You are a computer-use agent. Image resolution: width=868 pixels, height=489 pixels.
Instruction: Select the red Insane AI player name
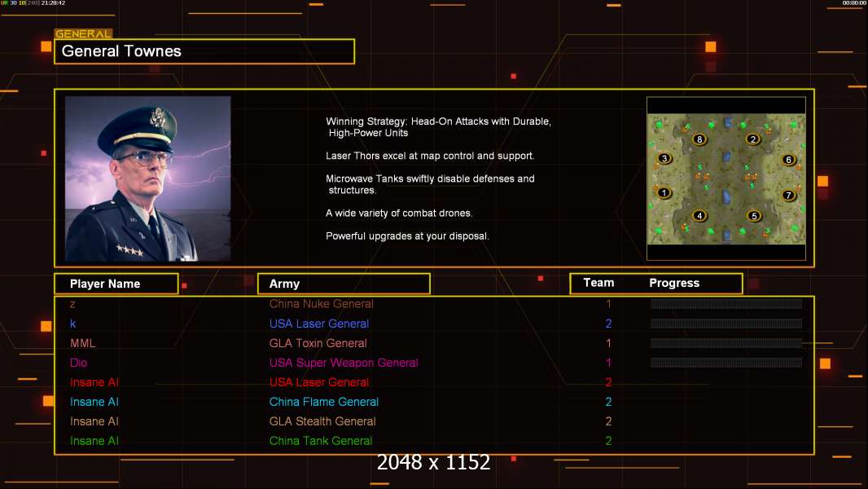click(x=94, y=382)
